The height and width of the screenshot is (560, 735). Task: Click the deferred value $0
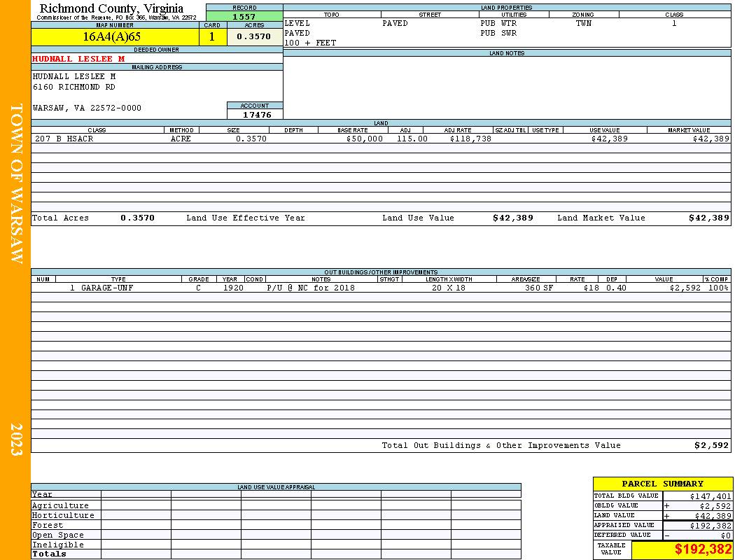tap(726, 535)
